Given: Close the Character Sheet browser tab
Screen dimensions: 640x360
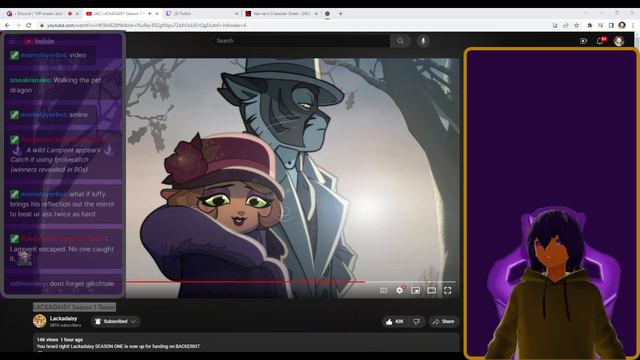Looking at the screenshot, I should coord(316,13).
